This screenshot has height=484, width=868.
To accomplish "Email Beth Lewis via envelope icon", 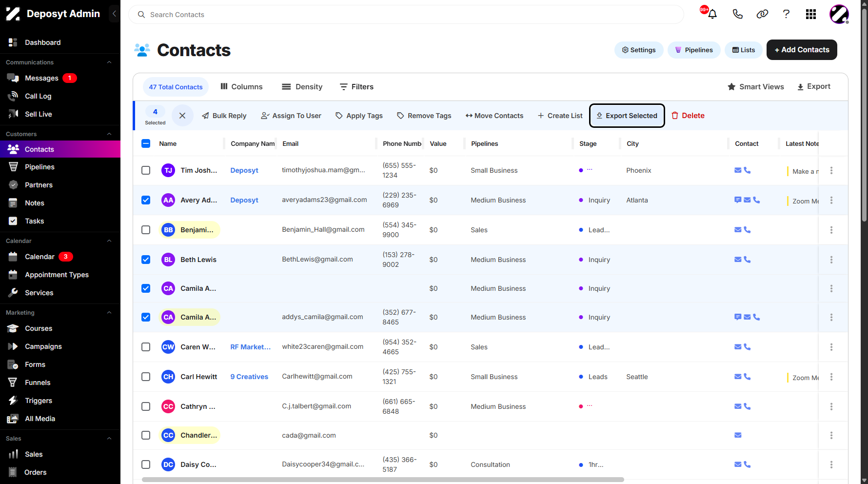I will coord(738,260).
